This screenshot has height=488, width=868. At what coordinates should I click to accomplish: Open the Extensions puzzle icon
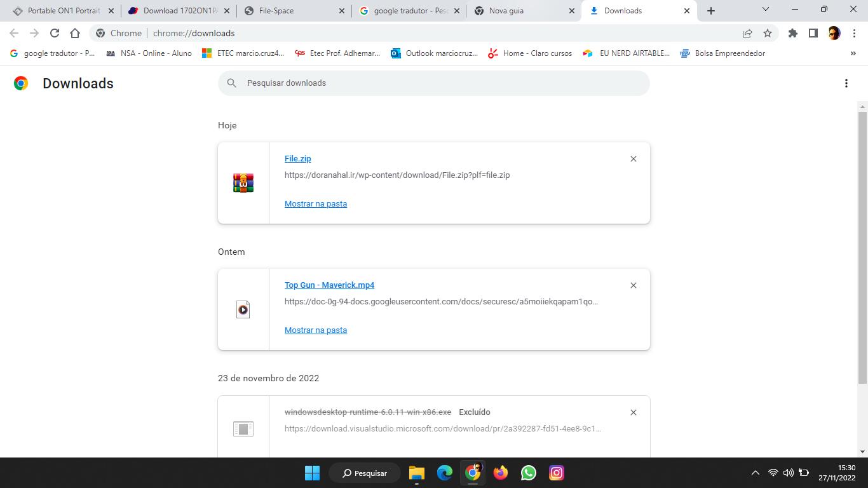(792, 33)
